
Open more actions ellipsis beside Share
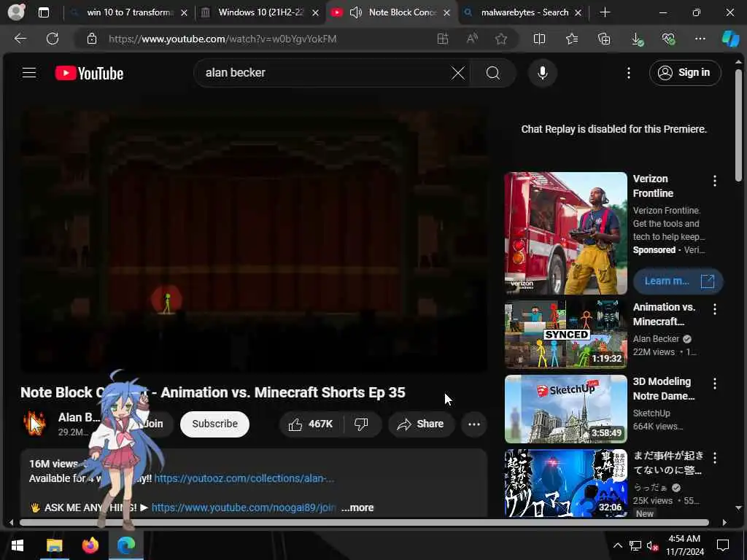(x=474, y=424)
